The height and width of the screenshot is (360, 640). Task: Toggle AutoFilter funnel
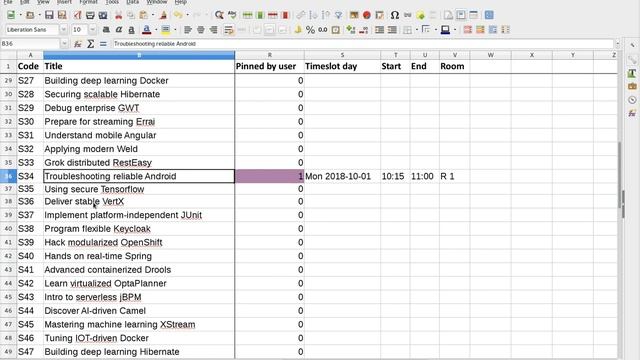pos(338,15)
